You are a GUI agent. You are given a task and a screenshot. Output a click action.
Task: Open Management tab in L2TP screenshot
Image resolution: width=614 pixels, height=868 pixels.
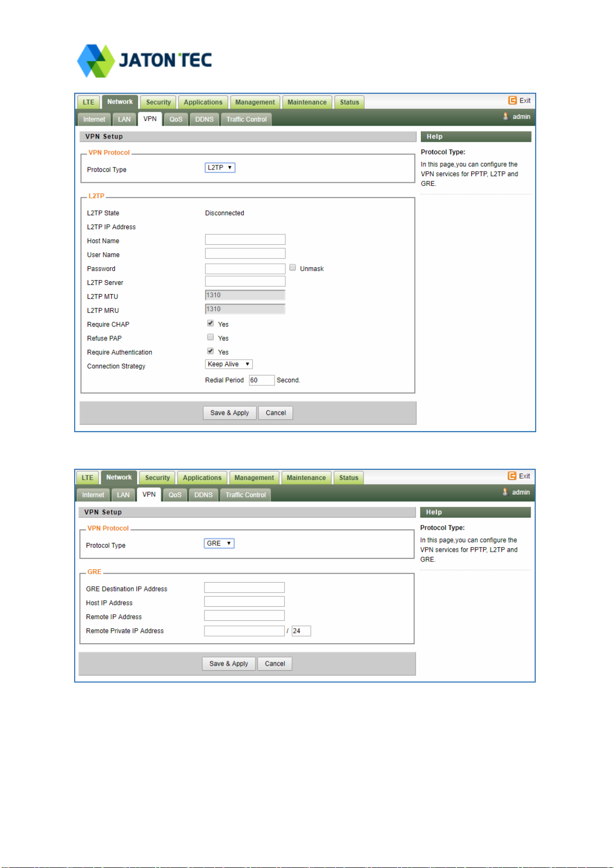(255, 103)
